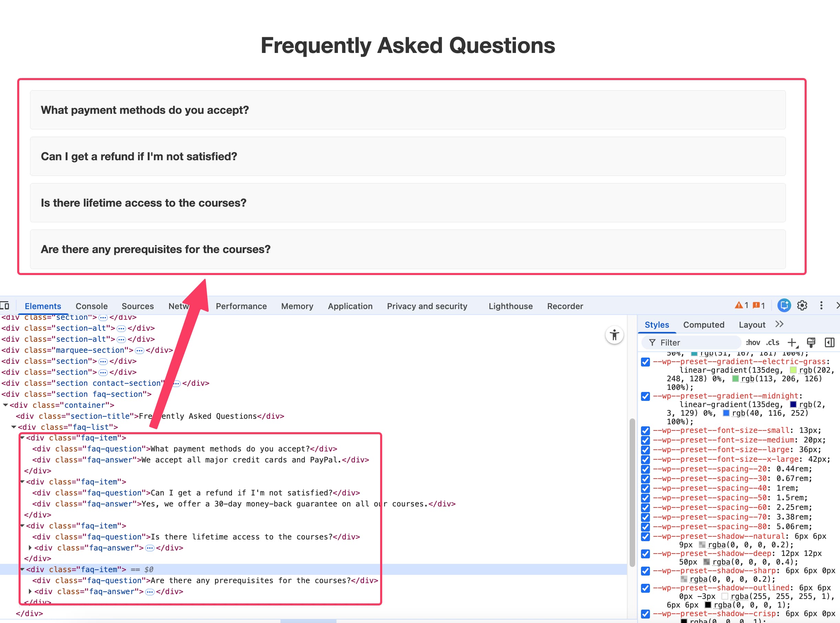Uncheck the --wp--preset--gradient--midnight property
Viewport: 840px width, 623px height.
click(x=645, y=396)
